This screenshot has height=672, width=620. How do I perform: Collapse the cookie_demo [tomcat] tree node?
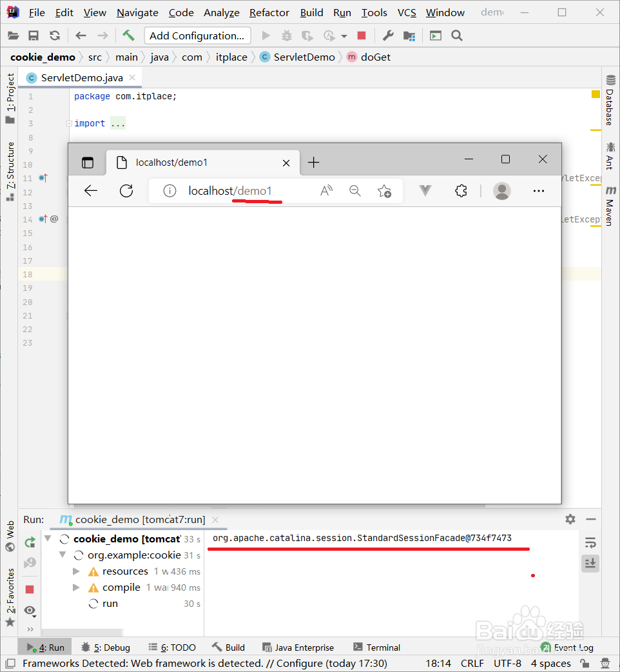(x=48, y=539)
